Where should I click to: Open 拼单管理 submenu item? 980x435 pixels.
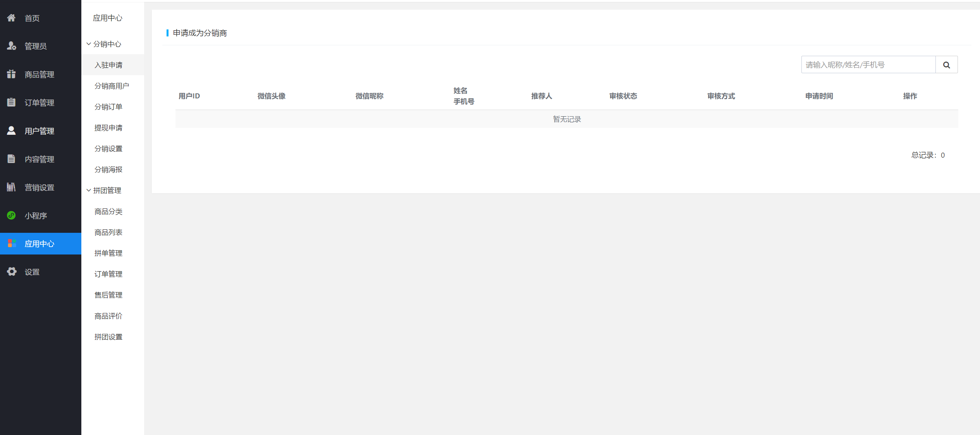[x=108, y=253]
